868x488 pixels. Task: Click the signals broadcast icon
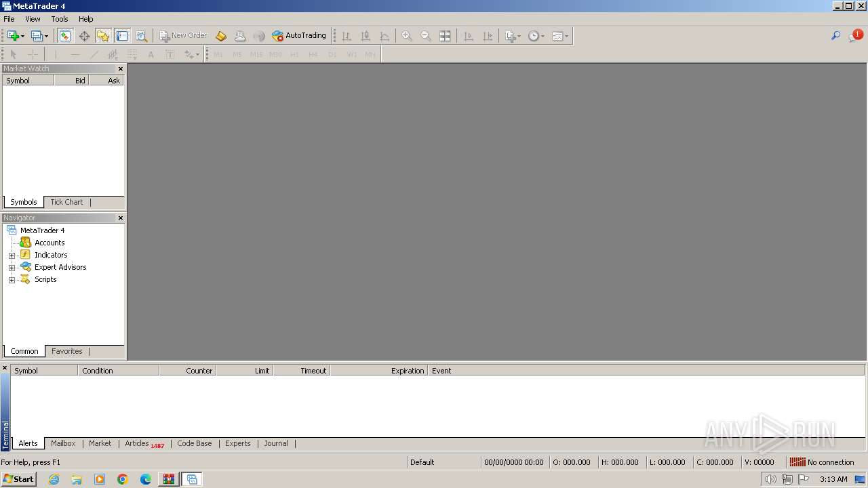click(259, 36)
